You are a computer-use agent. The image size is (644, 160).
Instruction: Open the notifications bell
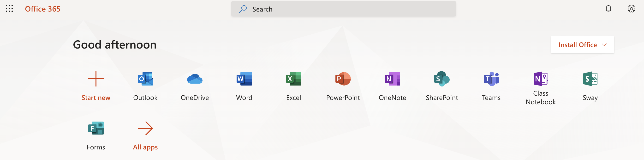[608, 9]
